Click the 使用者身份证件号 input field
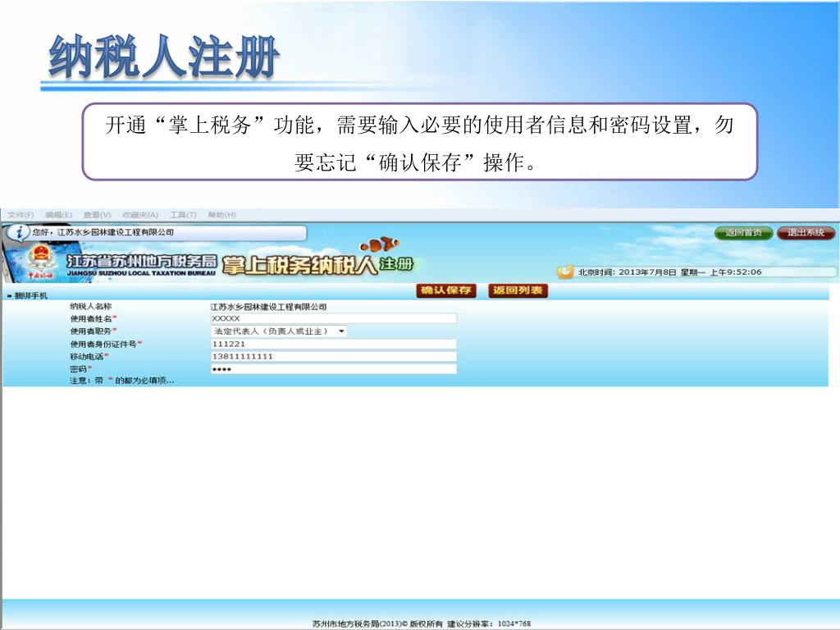 [333, 344]
